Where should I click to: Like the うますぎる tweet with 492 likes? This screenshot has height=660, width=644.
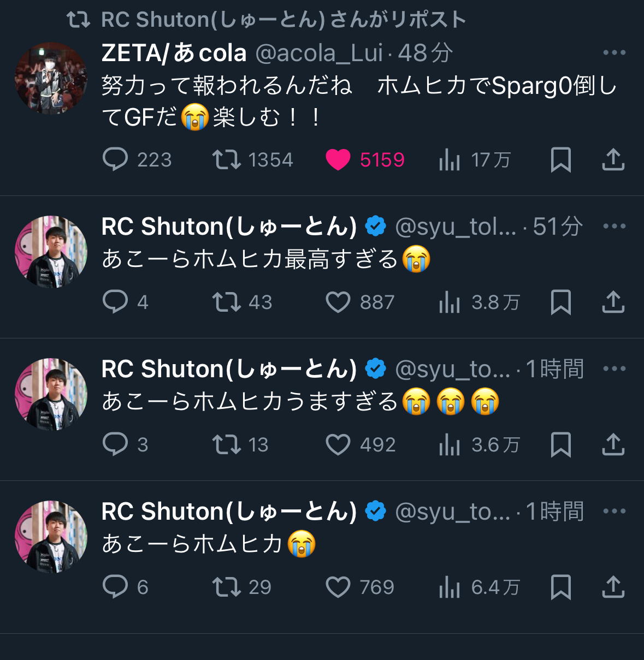point(338,445)
